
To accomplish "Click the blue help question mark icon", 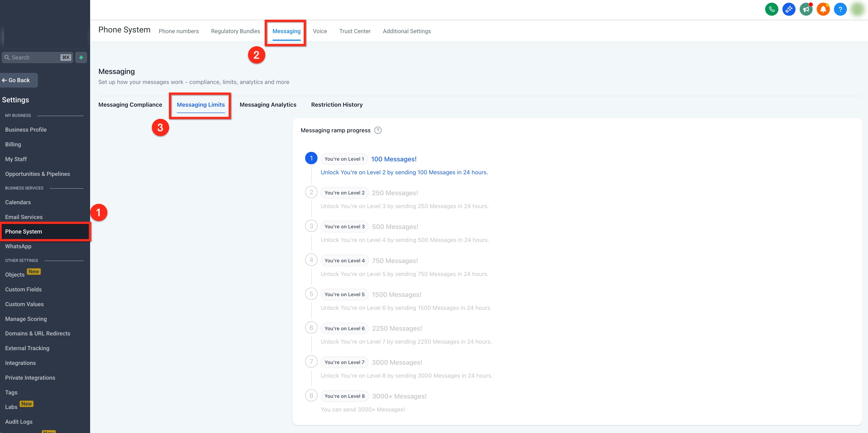I will [840, 9].
